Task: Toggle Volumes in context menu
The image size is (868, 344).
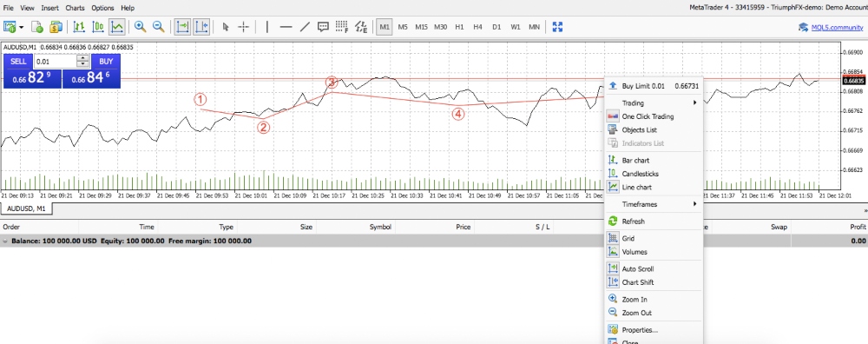Action: click(x=654, y=252)
